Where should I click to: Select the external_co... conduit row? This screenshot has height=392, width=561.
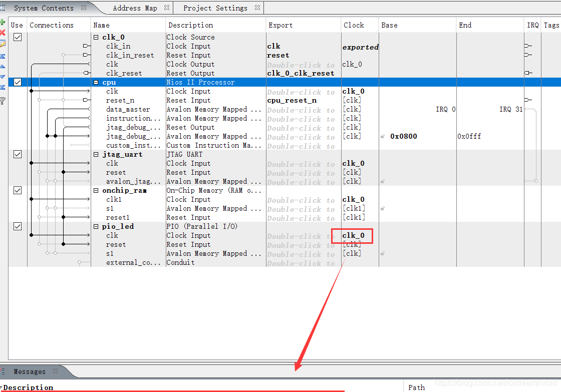(133, 262)
